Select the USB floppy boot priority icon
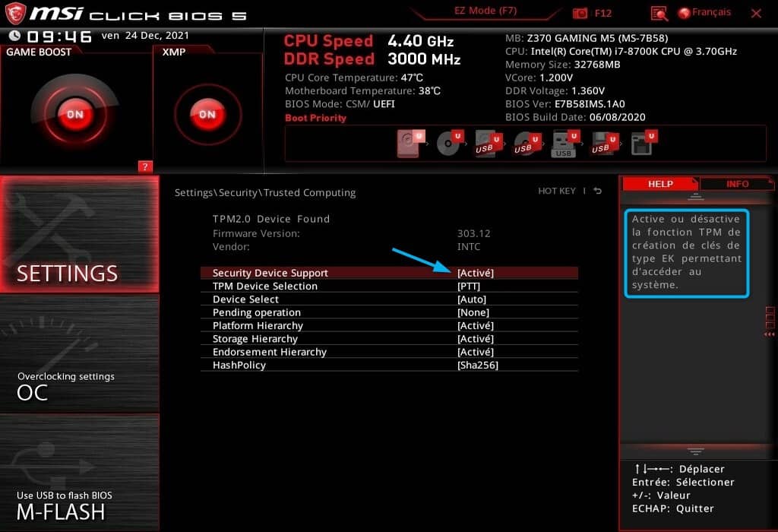 [x=604, y=144]
